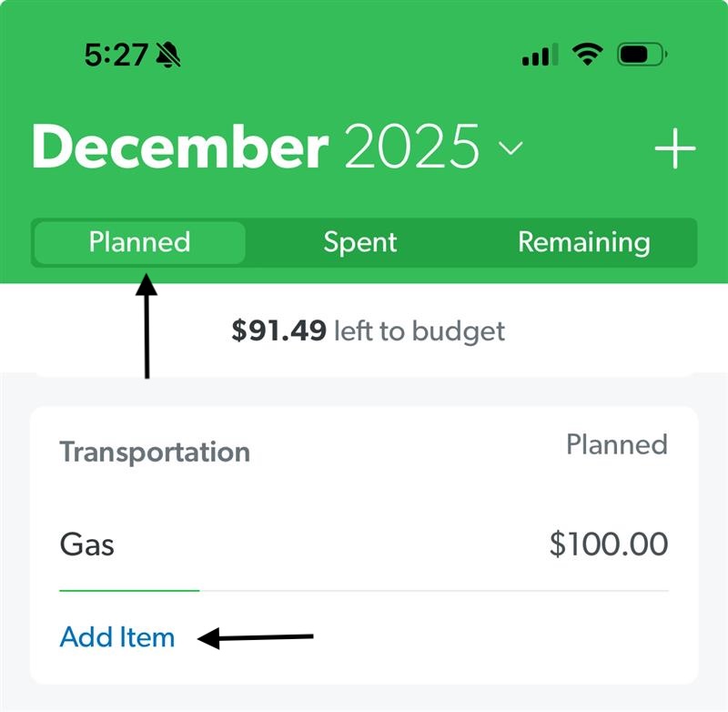Tap the plus icon to add a group
This screenshot has width=728, height=712.
pyautogui.click(x=674, y=148)
